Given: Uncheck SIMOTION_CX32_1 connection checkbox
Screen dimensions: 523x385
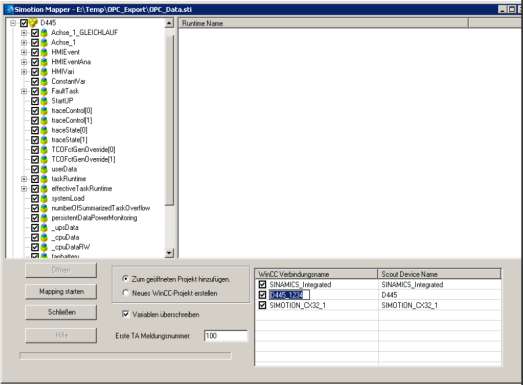Looking at the screenshot, I should pos(263,305).
